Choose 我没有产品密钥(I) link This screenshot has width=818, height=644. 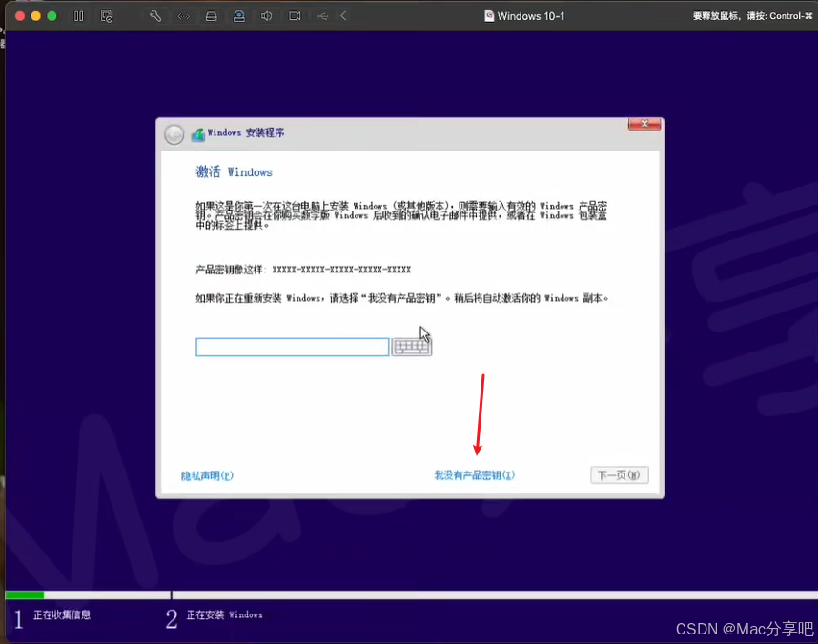(474, 475)
